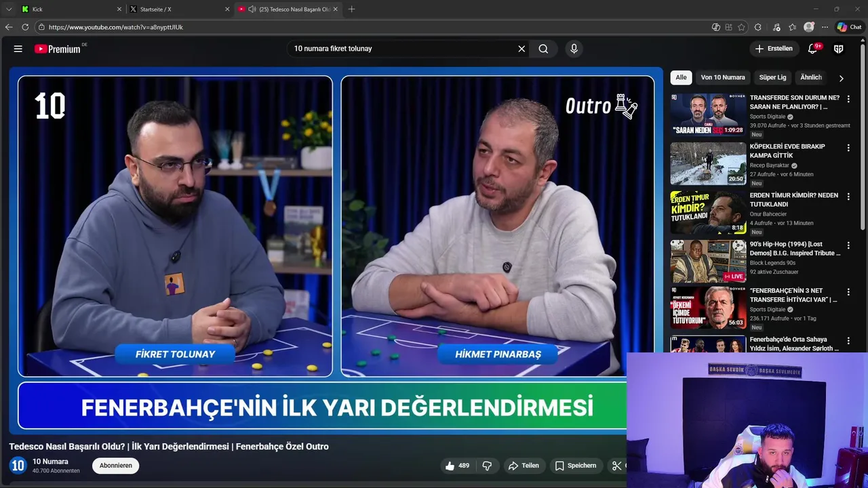868x488 pixels.
Task: Reload the page
Action: point(25,27)
